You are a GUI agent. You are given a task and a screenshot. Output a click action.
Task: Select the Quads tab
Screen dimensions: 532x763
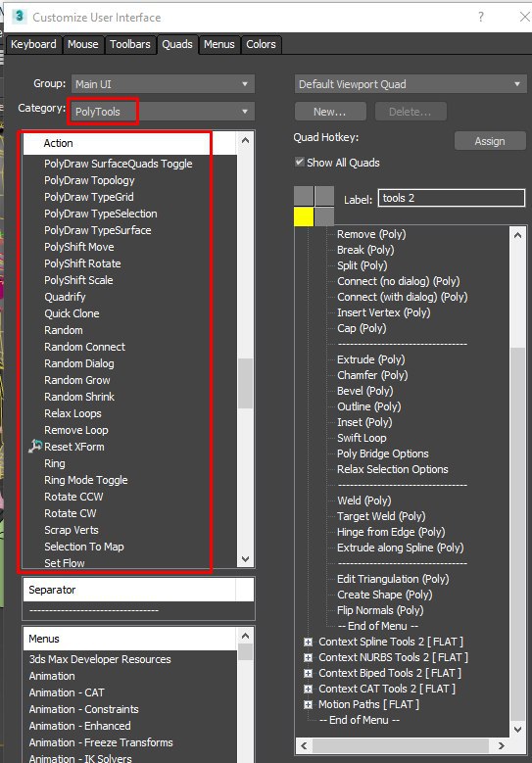point(177,44)
